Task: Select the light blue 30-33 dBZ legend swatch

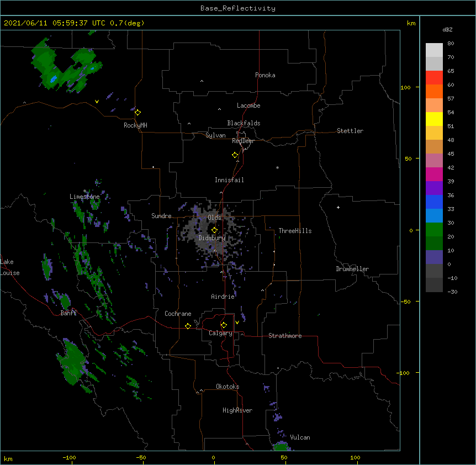Action: click(x=434, y=216)
